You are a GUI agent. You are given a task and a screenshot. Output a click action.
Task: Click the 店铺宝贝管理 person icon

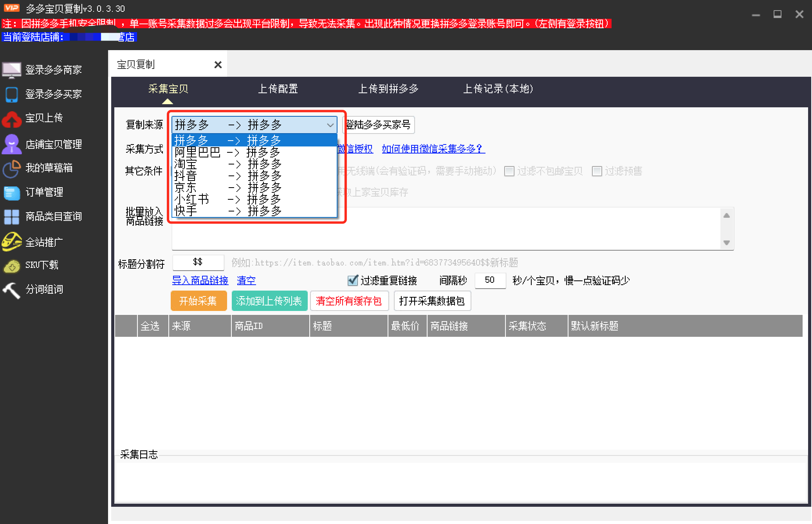[x=11, y=144]
